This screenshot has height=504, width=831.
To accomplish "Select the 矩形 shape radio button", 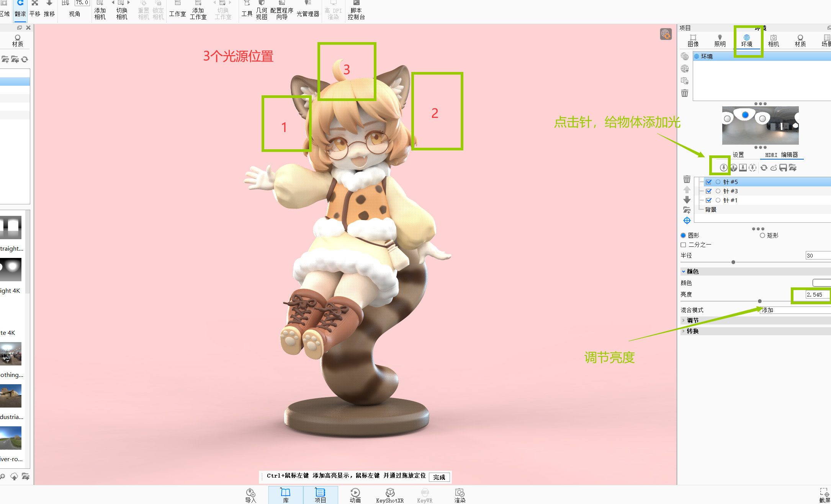I will point(762,235).
